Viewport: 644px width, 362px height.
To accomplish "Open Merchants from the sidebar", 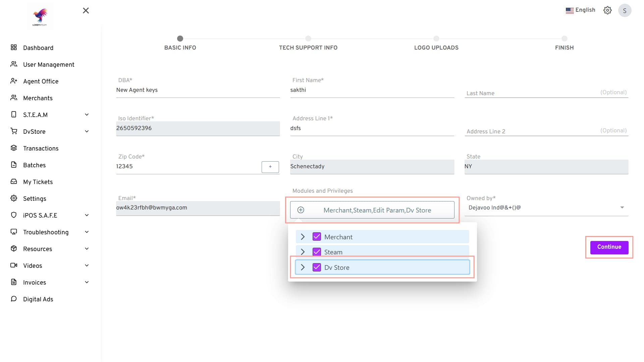I will (38, 98).
